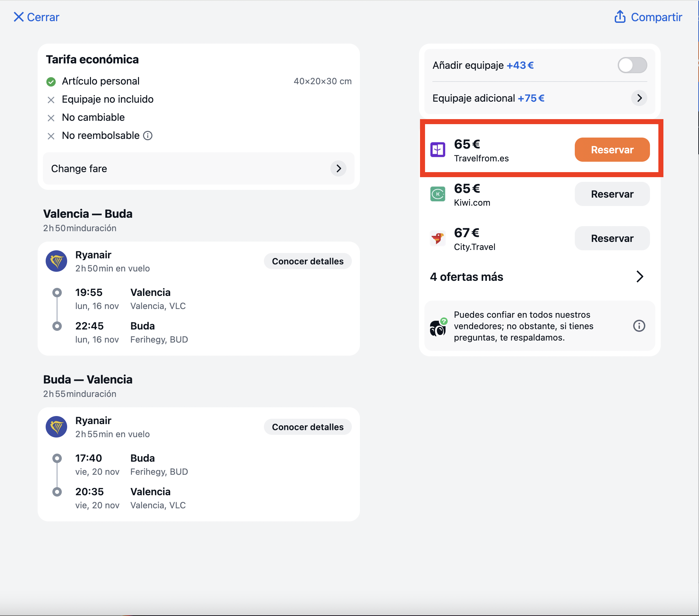Click the City.Travel bird logo
This screenshot has width=699, height=616.
pyautogui.click(x=437, y=238)
